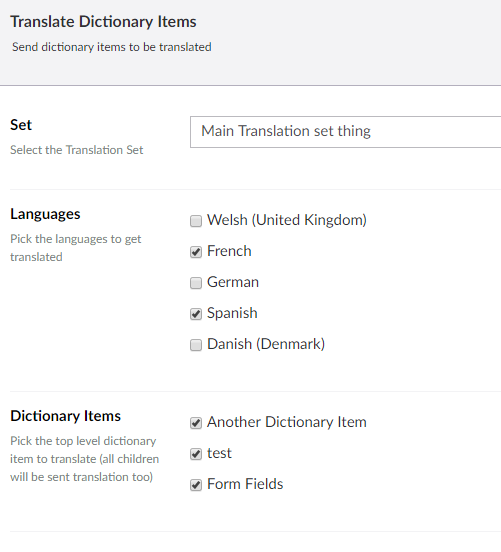Click the Danish (Denmark) label text
501x552 pixels.
click(x=266, y=344)
